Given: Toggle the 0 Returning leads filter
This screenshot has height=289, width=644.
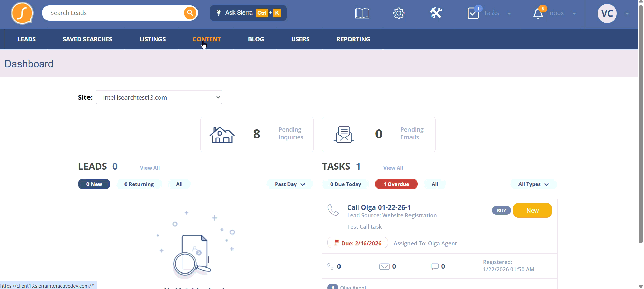Looking at the screenshot, I should click(x=139, y=184).
